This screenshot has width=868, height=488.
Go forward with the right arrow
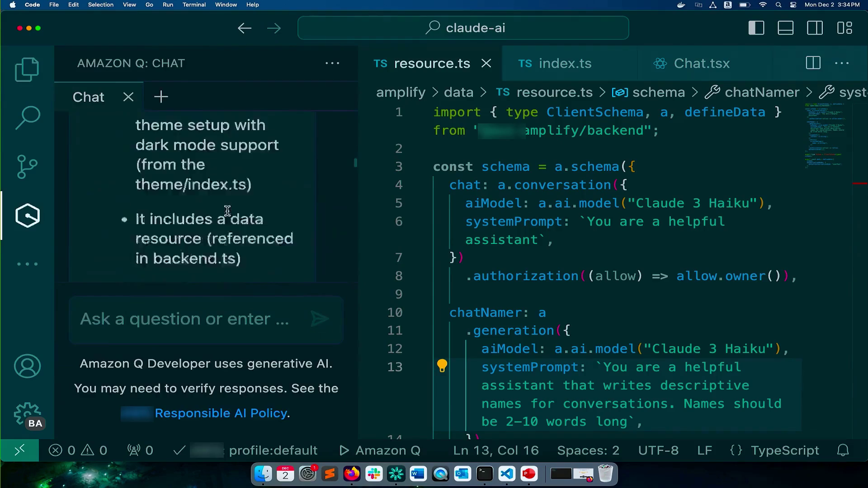click(x=274, y=28)
